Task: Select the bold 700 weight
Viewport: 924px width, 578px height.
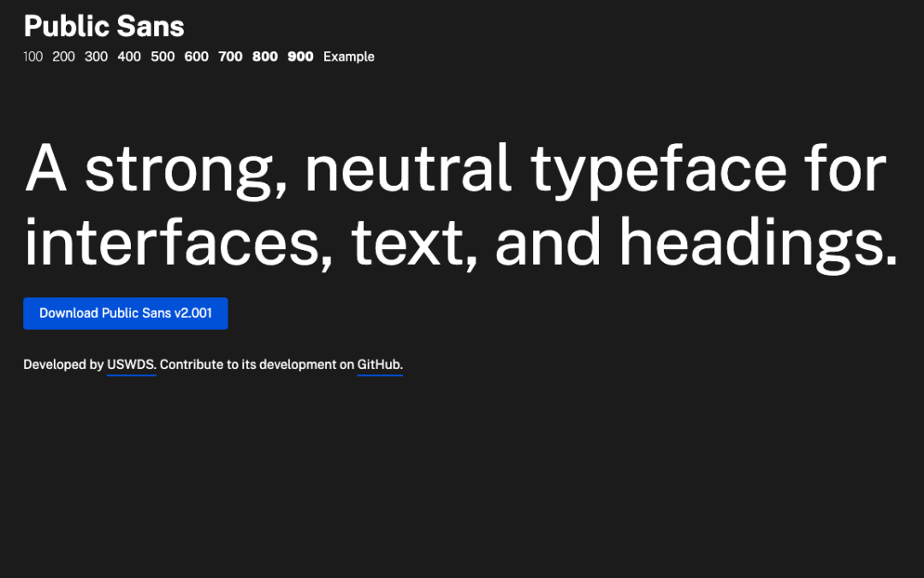Action: 230,57
